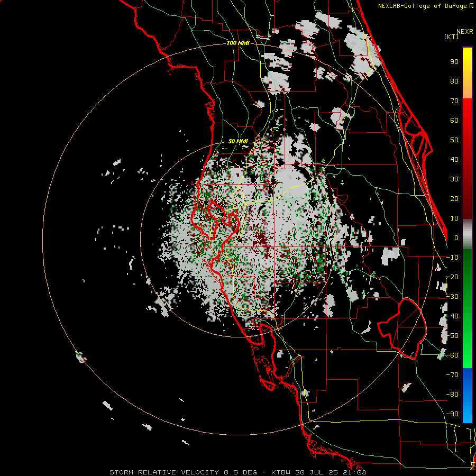The height and width of the screenshot is (476, 476).
Task: Pick the gray zero-velocity segment of the color bar
Action: click(x=467, y=234)
